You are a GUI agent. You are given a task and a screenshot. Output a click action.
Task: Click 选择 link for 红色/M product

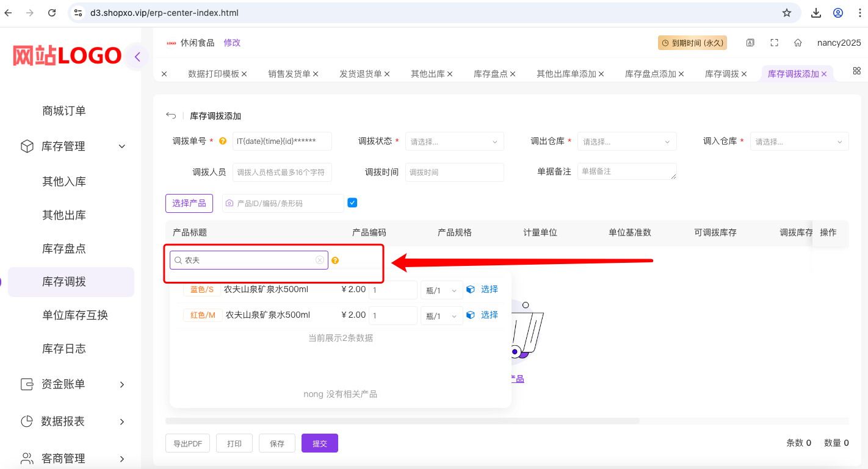tap(490, 315)
